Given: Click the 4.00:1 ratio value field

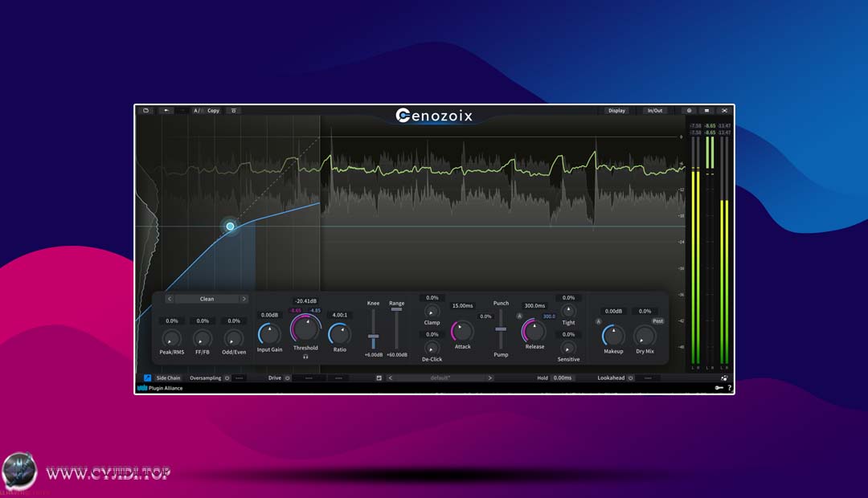Looking at the screenshot, I should (339, 315).
